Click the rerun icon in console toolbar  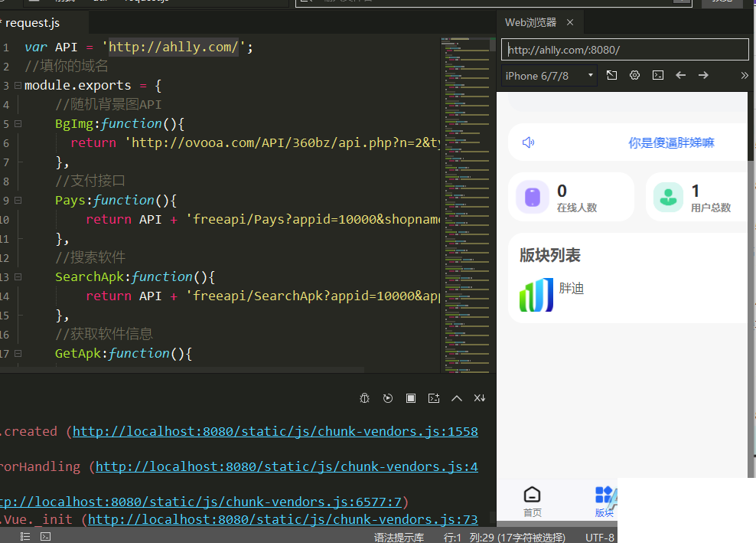click(388, 398)
